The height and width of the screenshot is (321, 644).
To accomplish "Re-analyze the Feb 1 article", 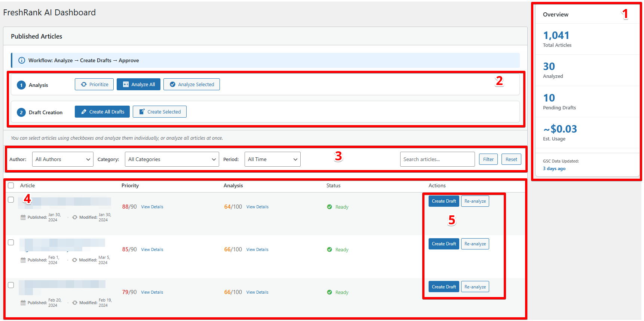I will coord(475,244).
